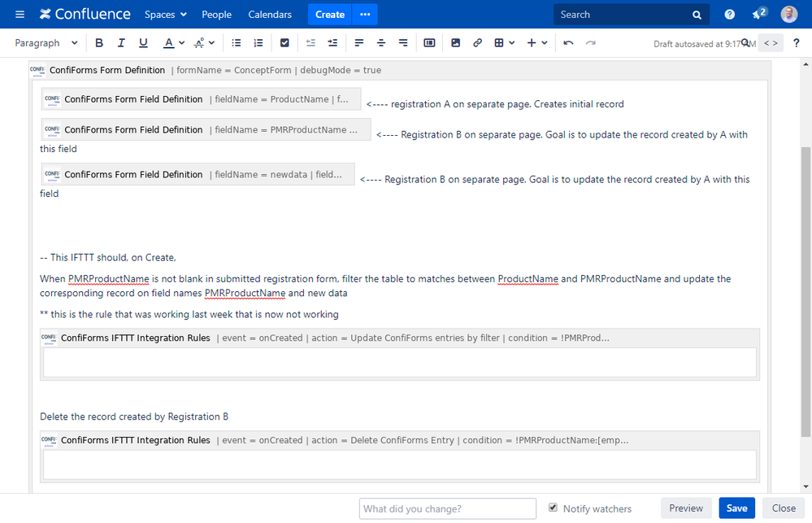Click the editor vertical scrollbar
This screenshot has width=812, height=523.
pos(805,291)
